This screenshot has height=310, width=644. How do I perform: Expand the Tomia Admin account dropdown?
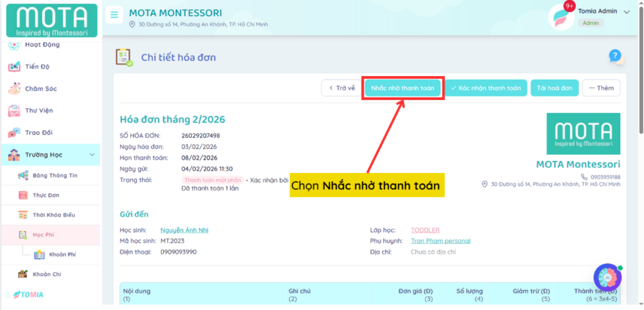(626, 11)
